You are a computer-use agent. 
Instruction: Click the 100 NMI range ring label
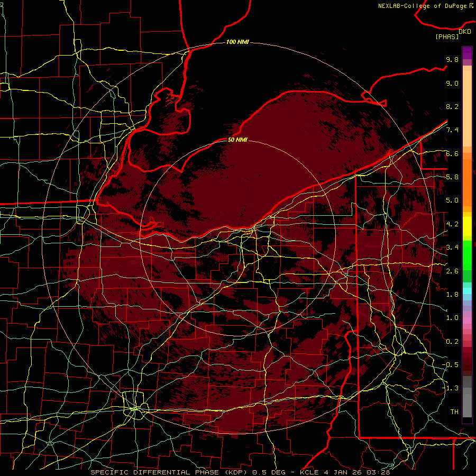coord(237,42)
